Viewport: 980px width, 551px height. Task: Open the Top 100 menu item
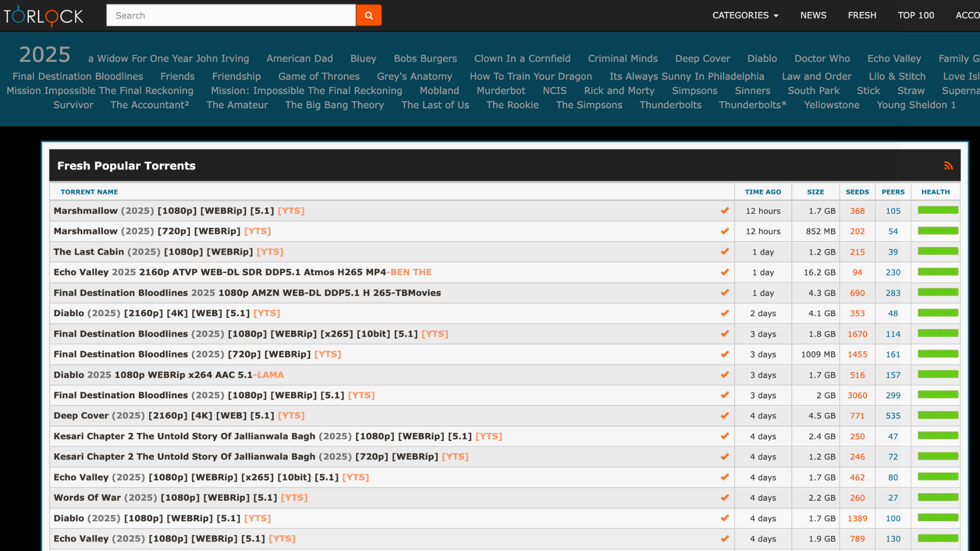click(916, 15)
